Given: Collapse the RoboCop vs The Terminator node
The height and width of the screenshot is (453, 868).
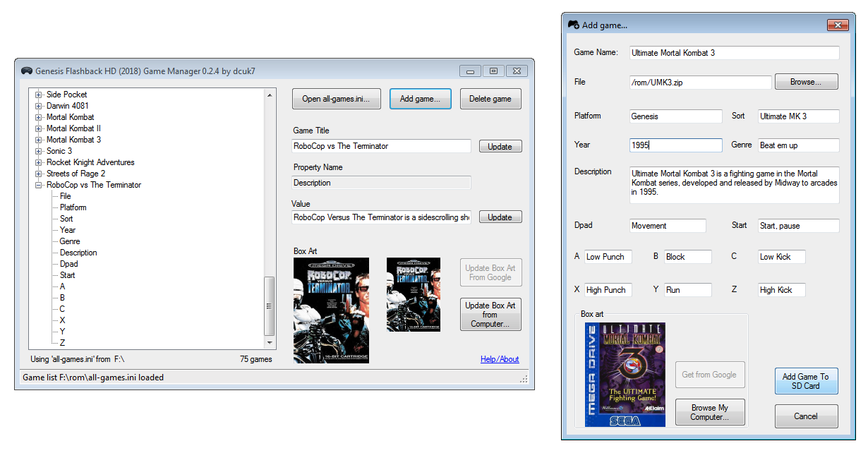Looking at the screenshot, I should tap(38, 185).
